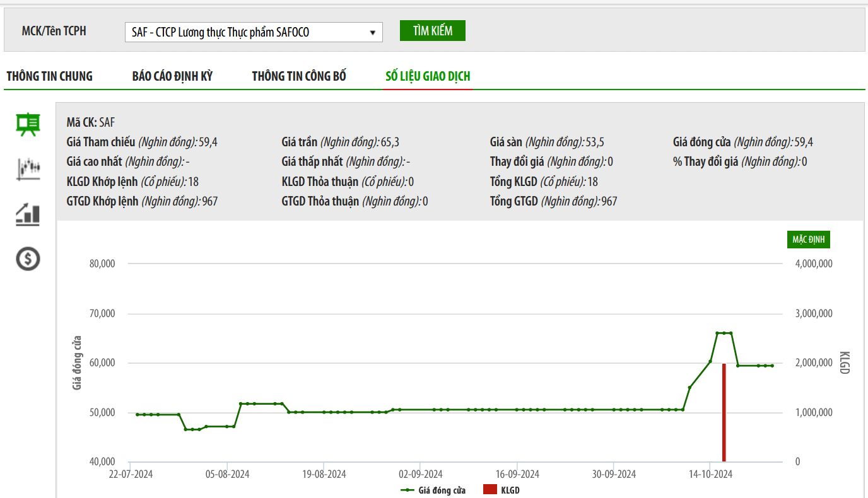Viewport: 868px width, 498px height.
Task: Toggle the Giá đóng cửa legend series
Action: pyautogui.click(x=433, y=490)
